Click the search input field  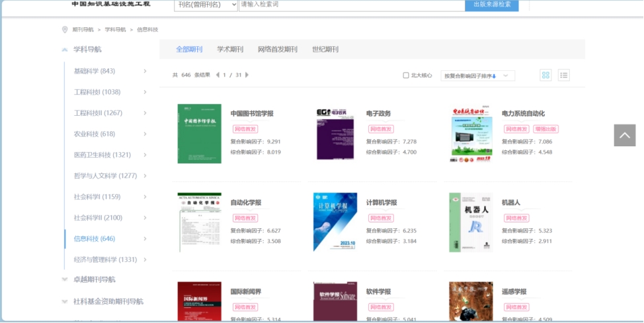point(352,5)
